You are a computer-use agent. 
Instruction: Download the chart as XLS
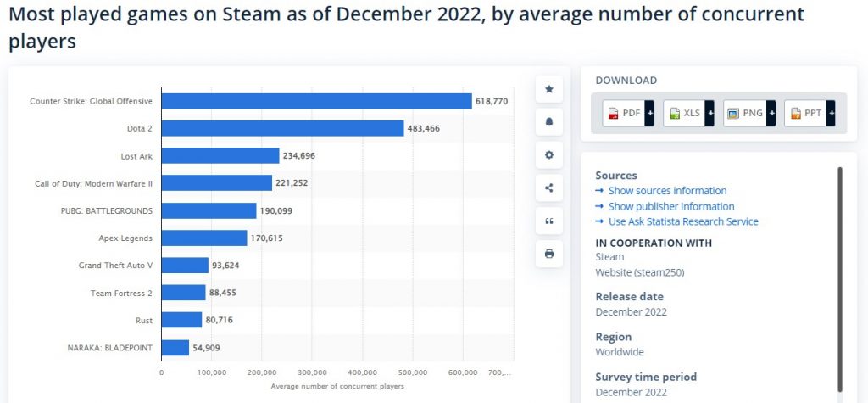pos(688,113)
